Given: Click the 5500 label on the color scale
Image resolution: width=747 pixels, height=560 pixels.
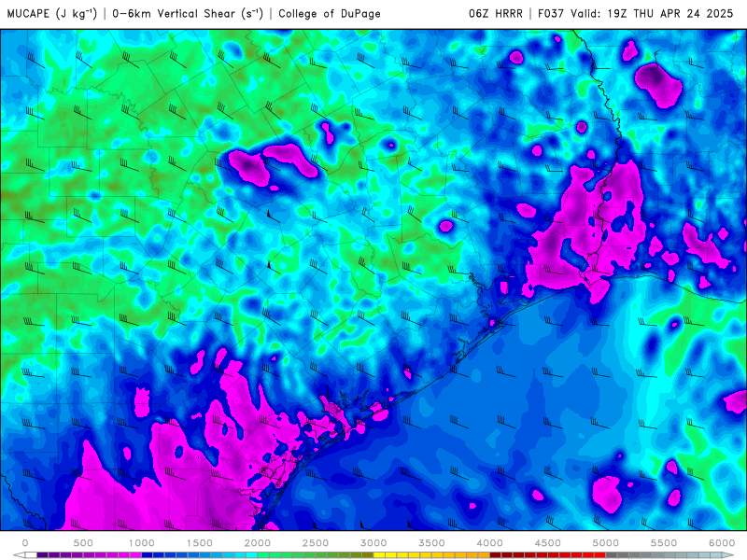Looking at the screenshot, I should pyautogui.click(x=664, y=543).
